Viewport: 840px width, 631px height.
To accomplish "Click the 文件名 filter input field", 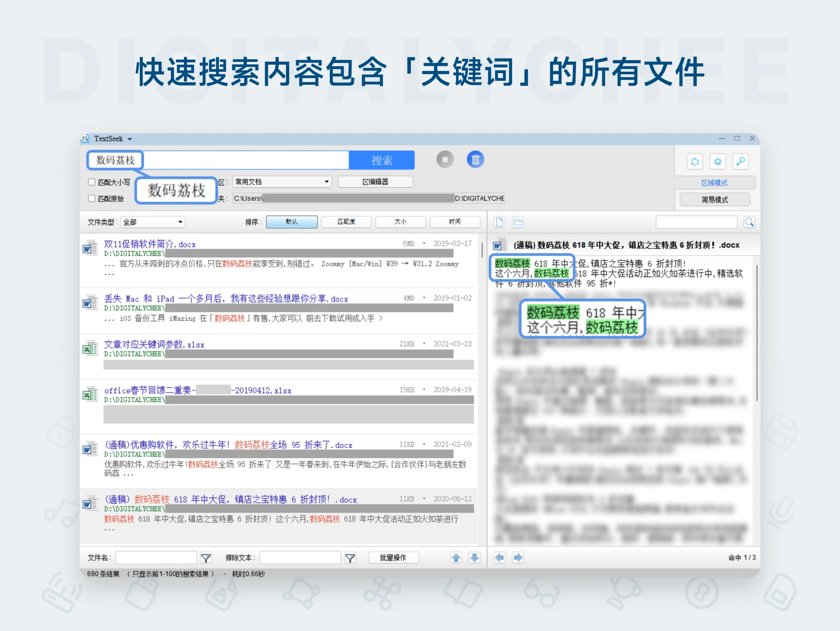I will 156,557.
